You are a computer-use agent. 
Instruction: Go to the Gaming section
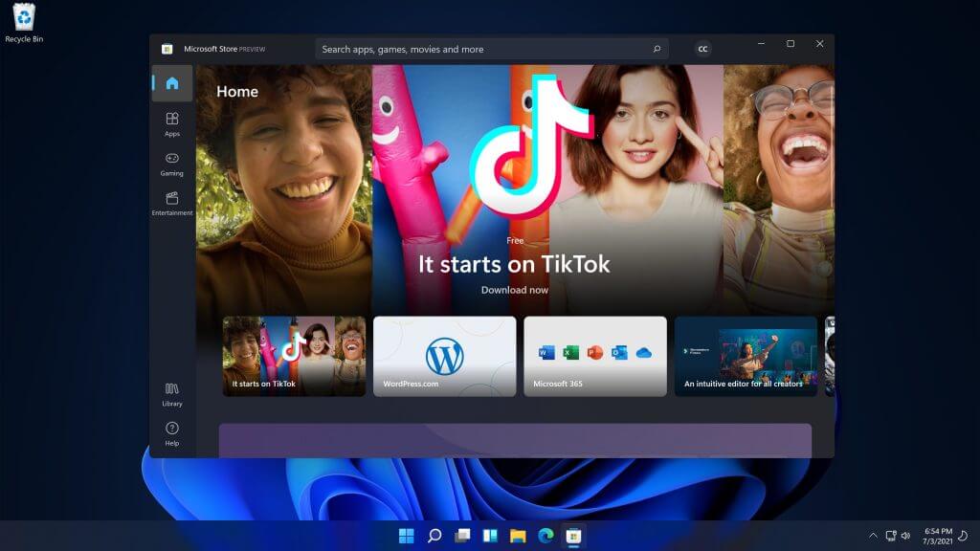[172, 165]
